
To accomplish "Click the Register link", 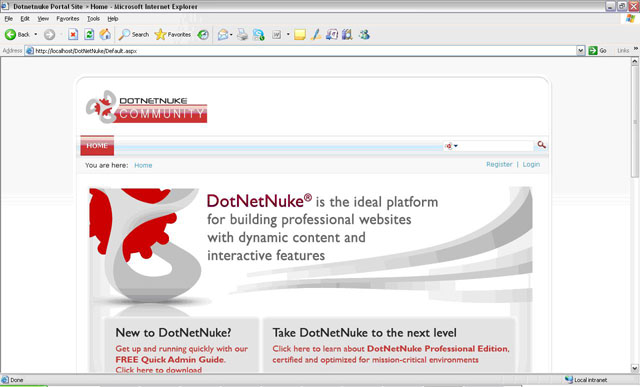I will coord(499,164).
